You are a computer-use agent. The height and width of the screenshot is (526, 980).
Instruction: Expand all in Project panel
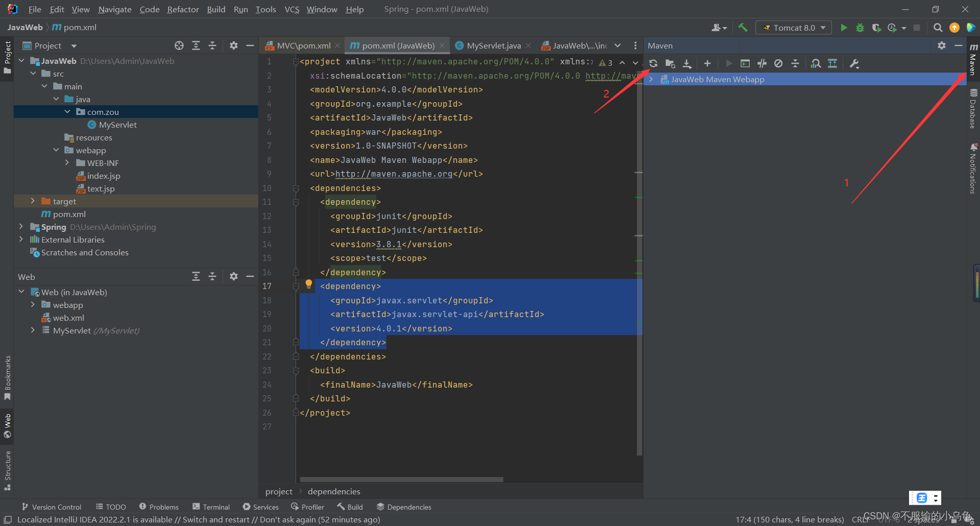[x=196, y=45]
